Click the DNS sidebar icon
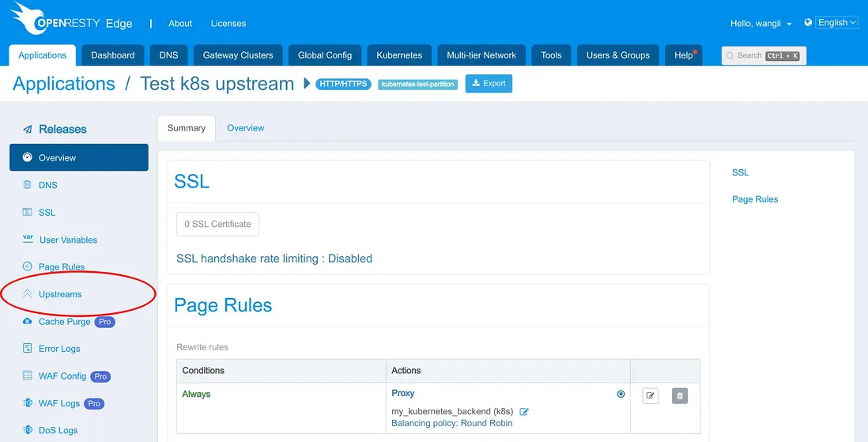868x442 pixels. point(27,185)
